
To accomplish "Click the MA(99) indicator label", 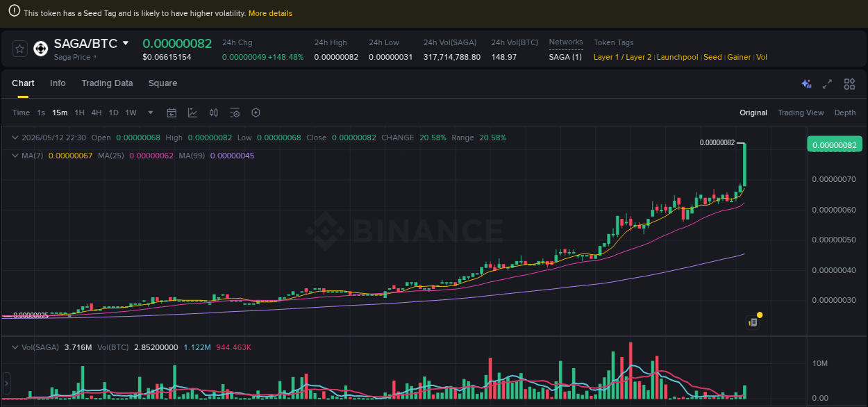I will click(192, 156).
